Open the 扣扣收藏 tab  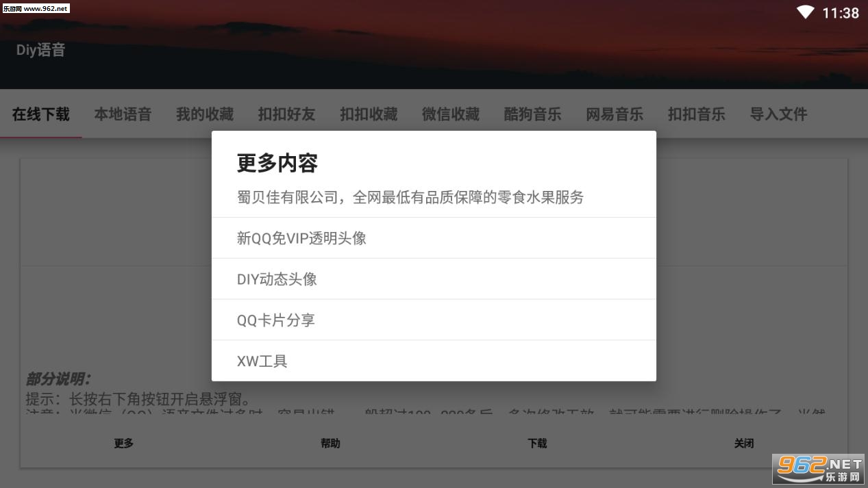click(368, 114)
